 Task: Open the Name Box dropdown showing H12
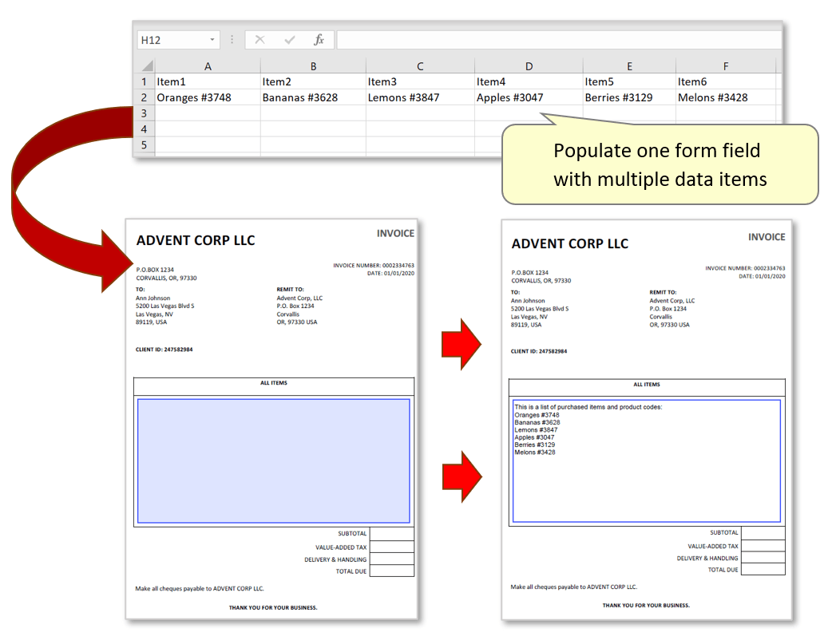tap(212, 38)
